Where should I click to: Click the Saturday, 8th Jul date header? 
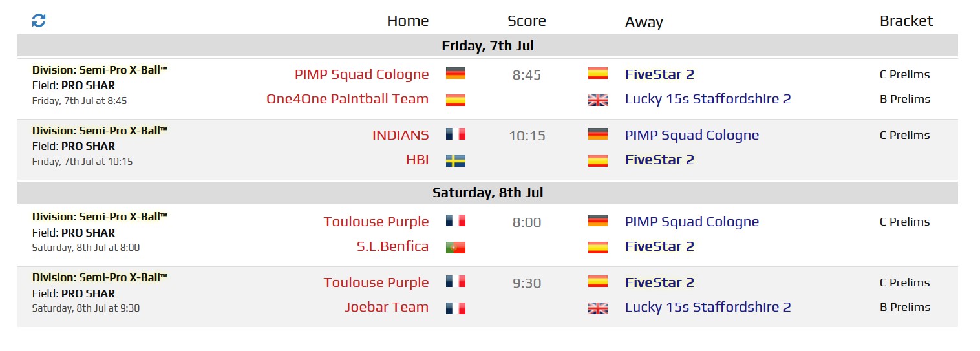pos(487,193)
